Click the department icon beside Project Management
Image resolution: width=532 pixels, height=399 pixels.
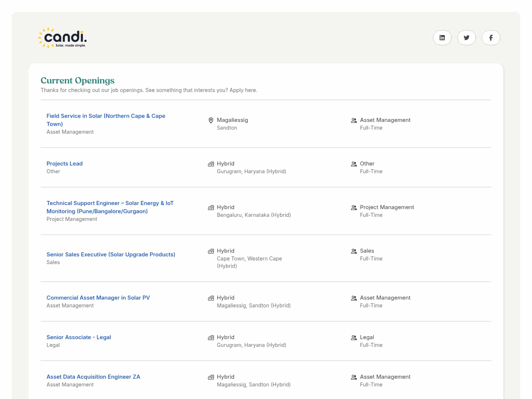(354, 208)
